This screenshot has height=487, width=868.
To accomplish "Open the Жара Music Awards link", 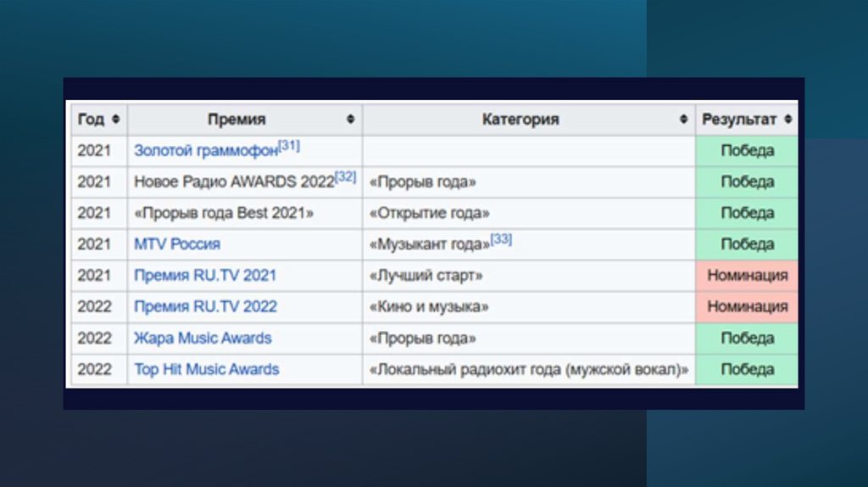I will pos(203,338).
